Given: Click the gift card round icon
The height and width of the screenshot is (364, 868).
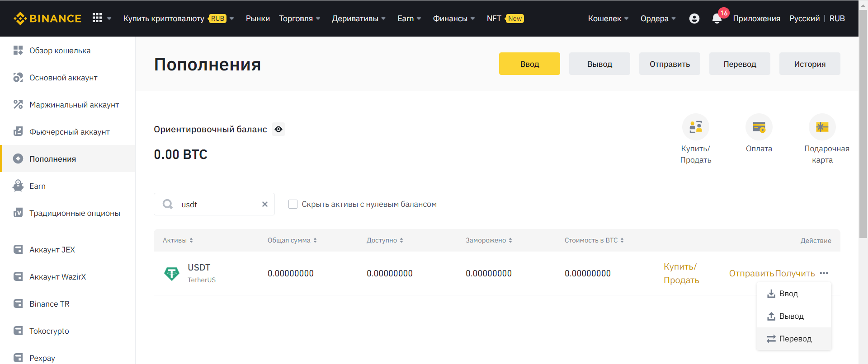Looking at the screenshot, I should click(822, 127).
